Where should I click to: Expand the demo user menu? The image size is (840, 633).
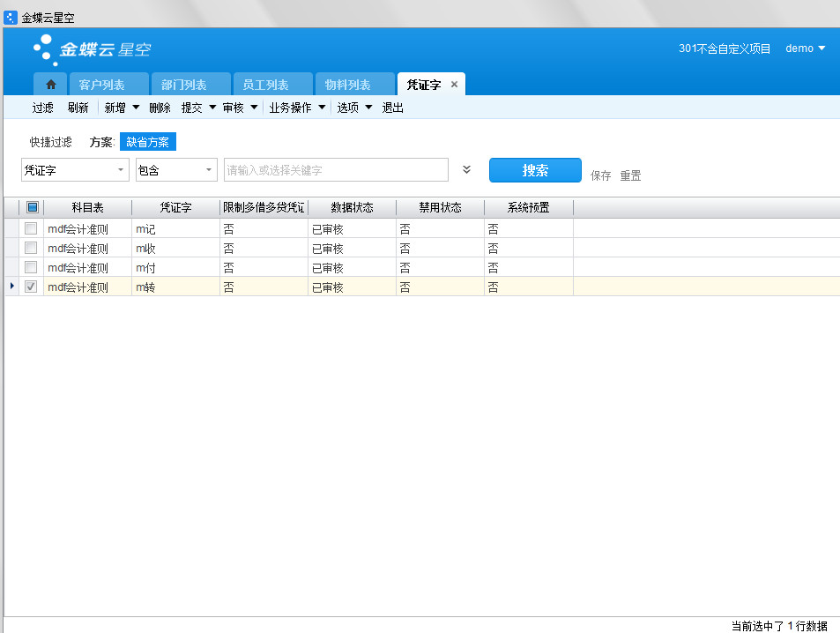coord(805,48)
